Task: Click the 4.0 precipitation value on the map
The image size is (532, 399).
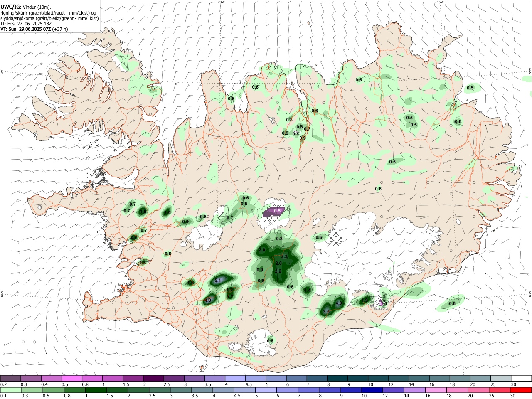Action: [339, 303]
